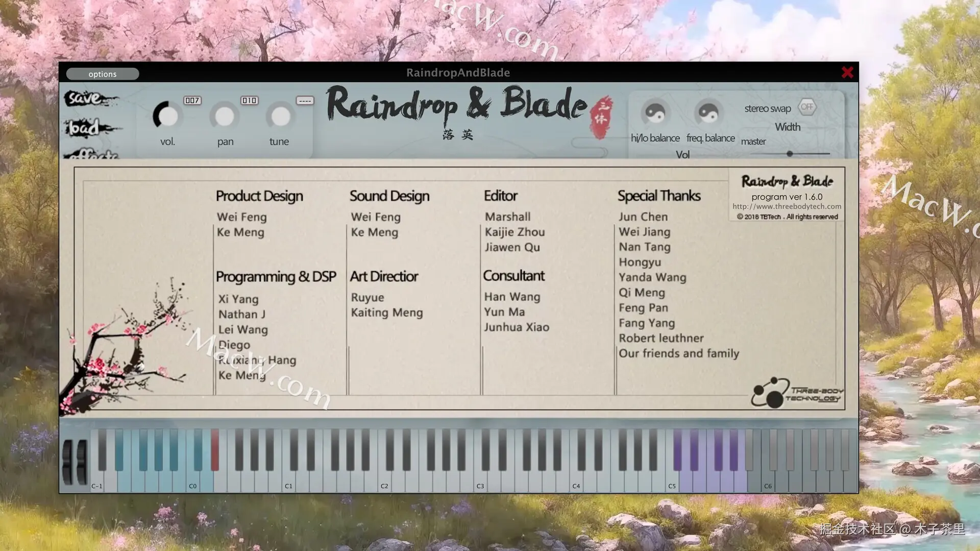Screen dimensions: 980x551
Task: Play the key labeled C2
Action: click(x=385, y=480)
